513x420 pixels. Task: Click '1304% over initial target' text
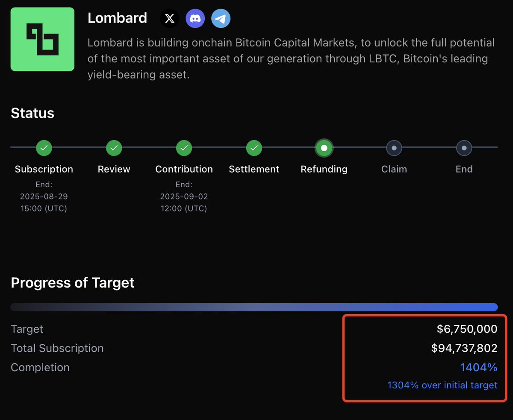pos(442,385)
